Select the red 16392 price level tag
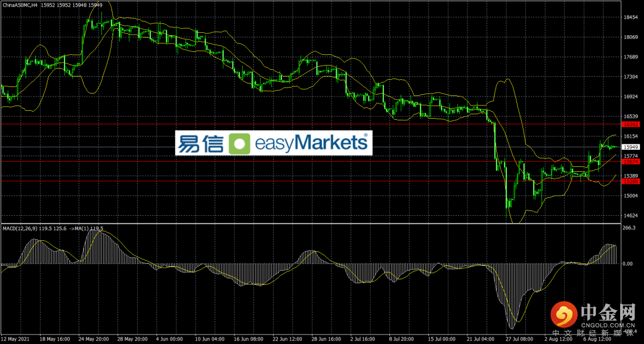Image resolution: width=644 pixels, height=344 pixels. tap(630, 124)
